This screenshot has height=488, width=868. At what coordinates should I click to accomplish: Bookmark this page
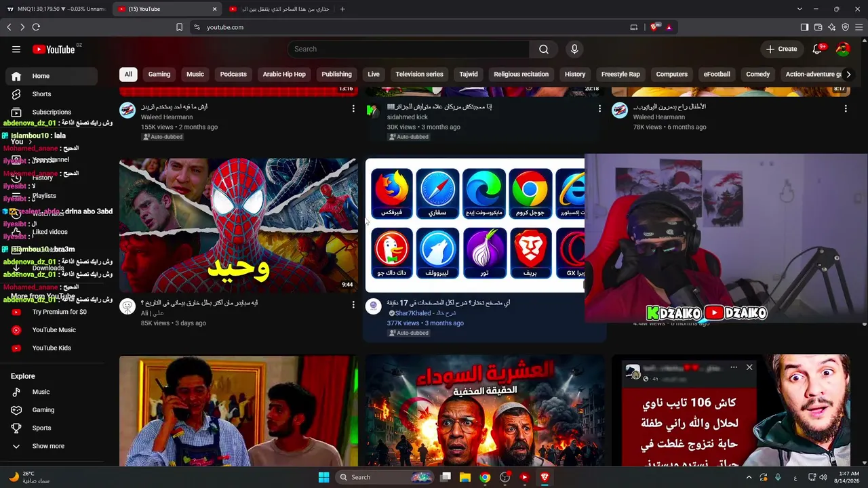pyautogui.click(x=179, y=27)
